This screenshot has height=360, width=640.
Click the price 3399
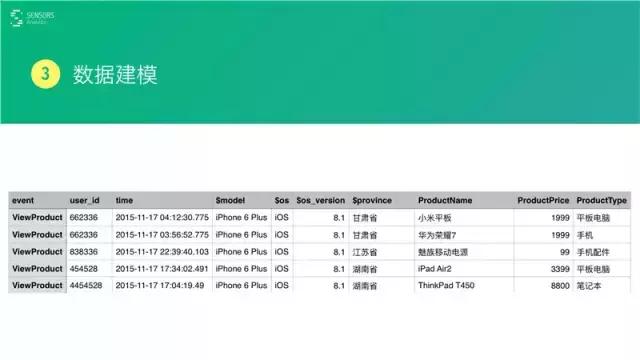pos(560,269)
